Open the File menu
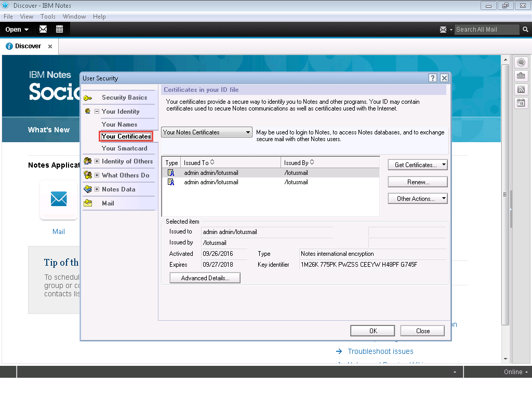Image resolution: width=532 pixels, height=398 pixels. [x=8, y=17]
